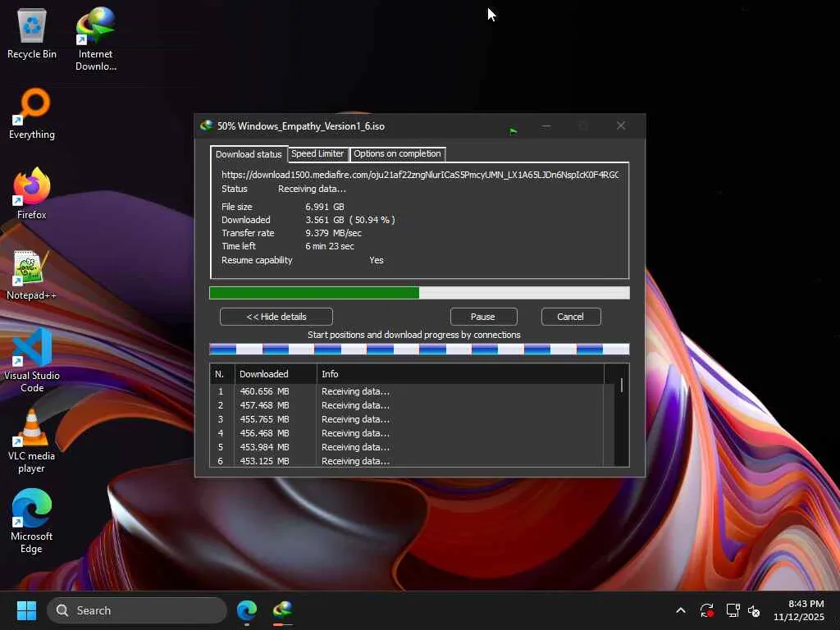Screen dimensions: 840x630
Task: Click the green download progress bar
Action: coord(314,293)
